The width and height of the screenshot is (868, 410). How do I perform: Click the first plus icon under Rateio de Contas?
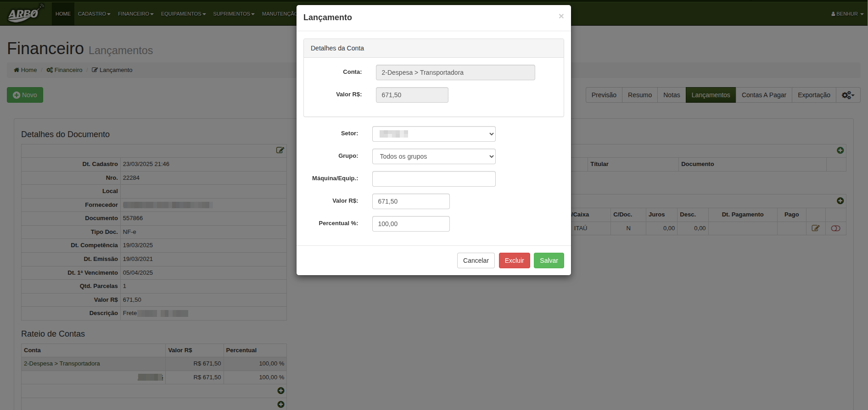[281, 391]
